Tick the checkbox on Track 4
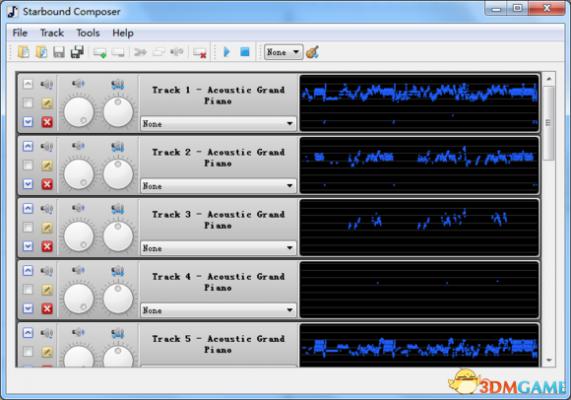Screen dimensions: 571x400 point(28,290)
